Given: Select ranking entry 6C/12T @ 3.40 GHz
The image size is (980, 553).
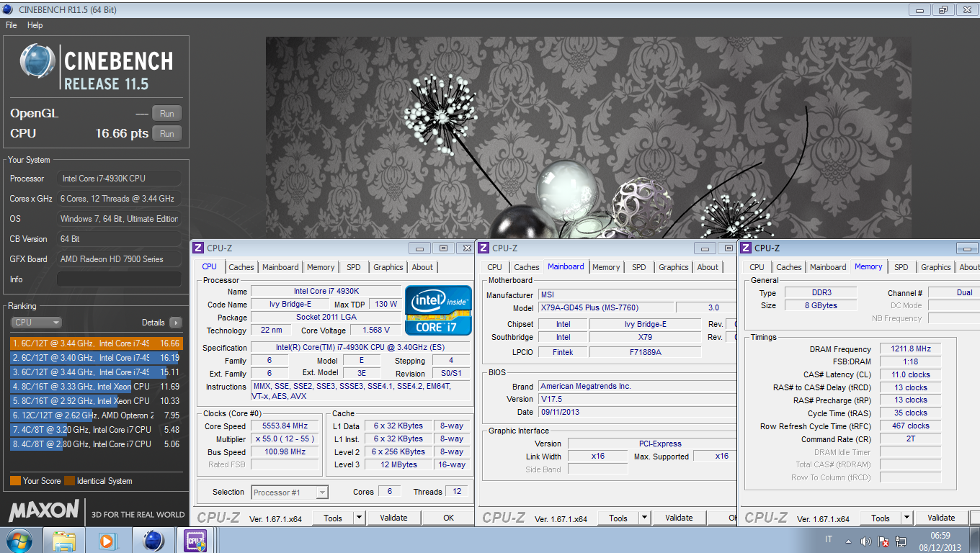Looking at the screenshot, I should [97, 358].
